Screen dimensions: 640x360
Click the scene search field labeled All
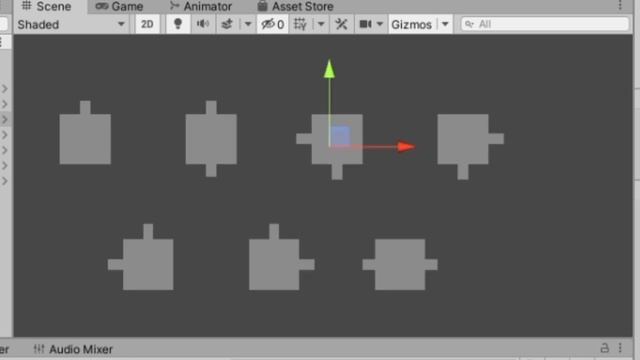pos(545,24)
